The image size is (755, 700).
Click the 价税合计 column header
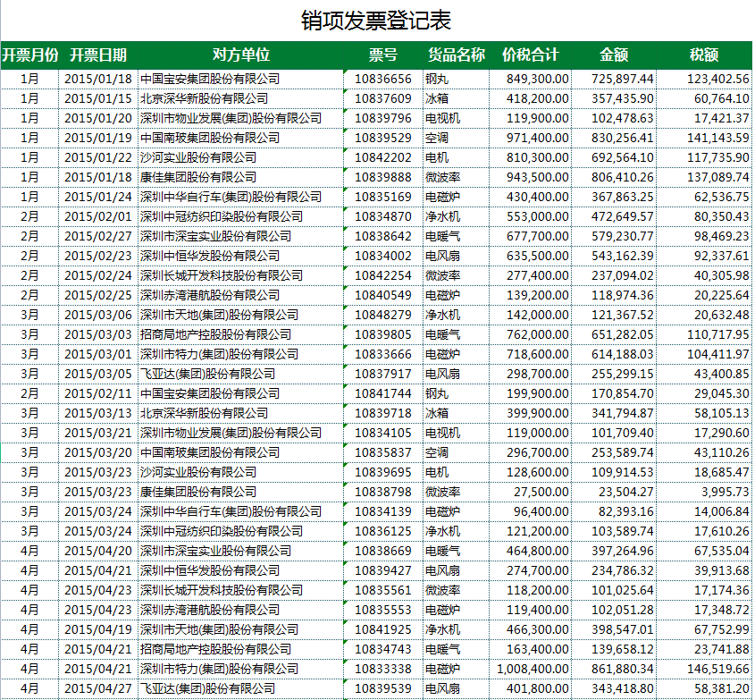click(x=531, y=55)
